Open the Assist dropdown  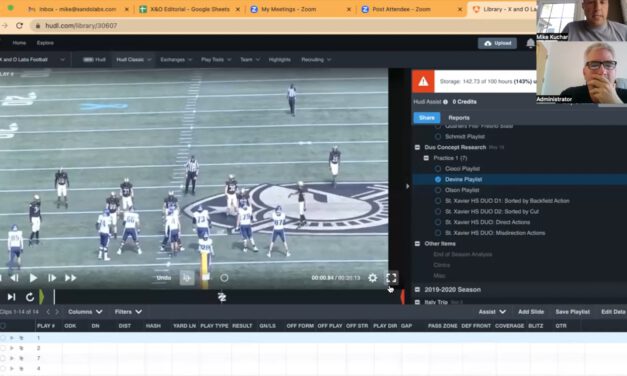pos(492,312)
